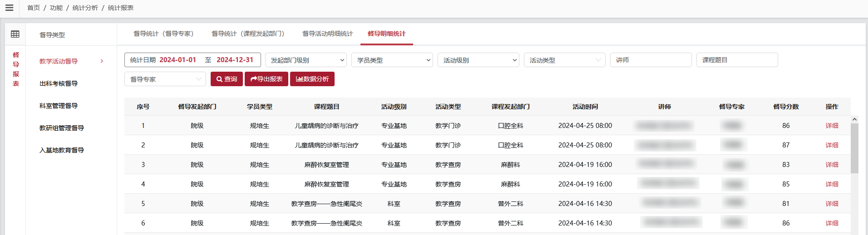Click score 83 in row 3

(x=786, y=165)
